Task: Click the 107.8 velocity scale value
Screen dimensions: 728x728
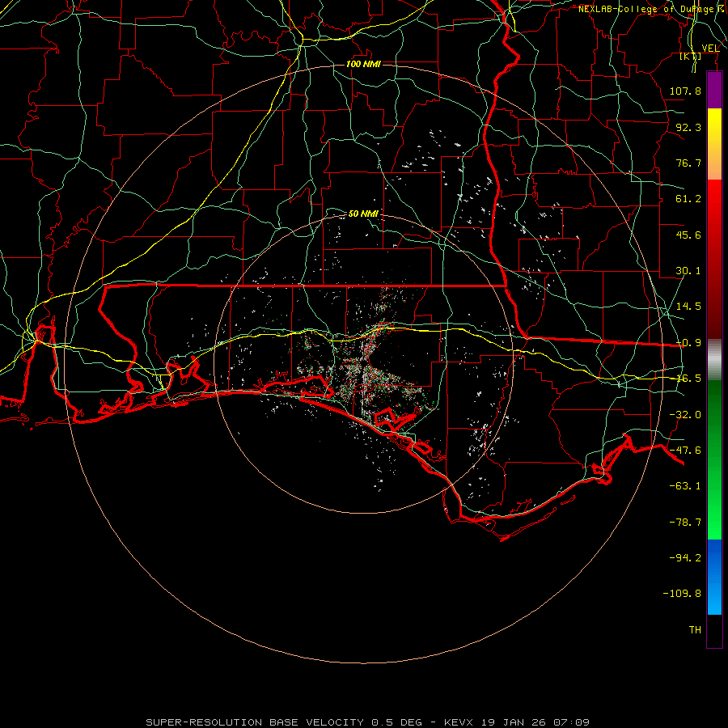Action: click(x=685, y=91)
